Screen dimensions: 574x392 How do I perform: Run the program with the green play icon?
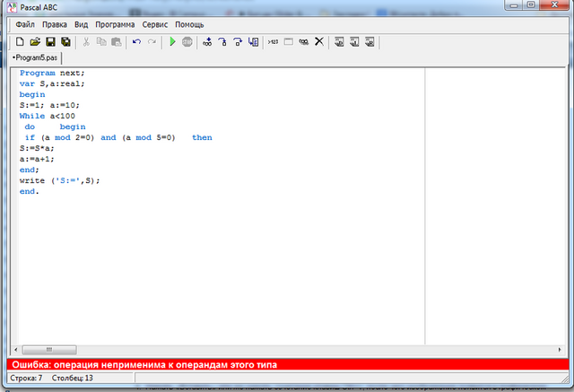tap(172, 42)
